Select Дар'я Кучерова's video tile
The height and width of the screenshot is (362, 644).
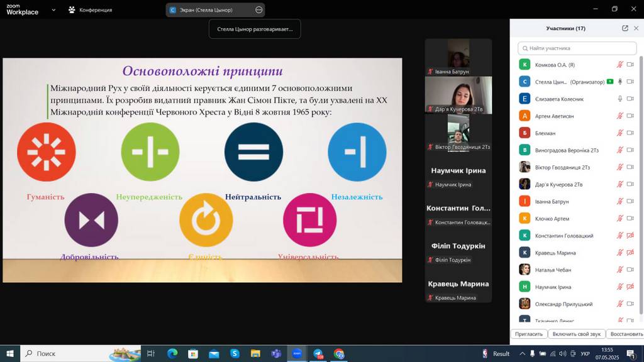point(458,96)
